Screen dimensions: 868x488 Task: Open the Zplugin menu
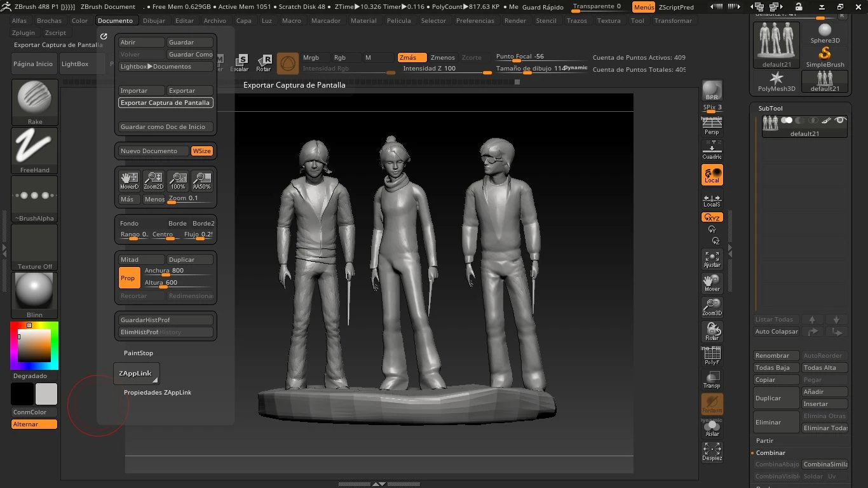click(x=24, y=32)
